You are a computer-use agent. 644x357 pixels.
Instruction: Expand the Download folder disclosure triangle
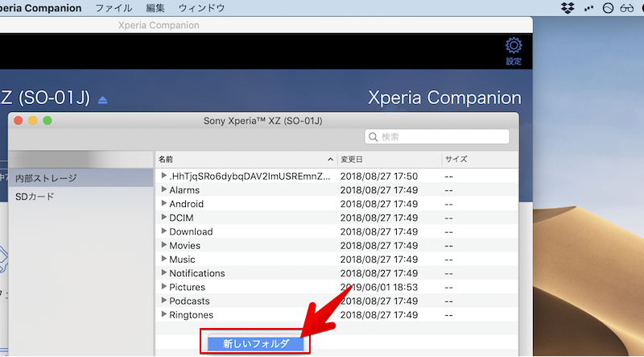(x=163, y=231)
